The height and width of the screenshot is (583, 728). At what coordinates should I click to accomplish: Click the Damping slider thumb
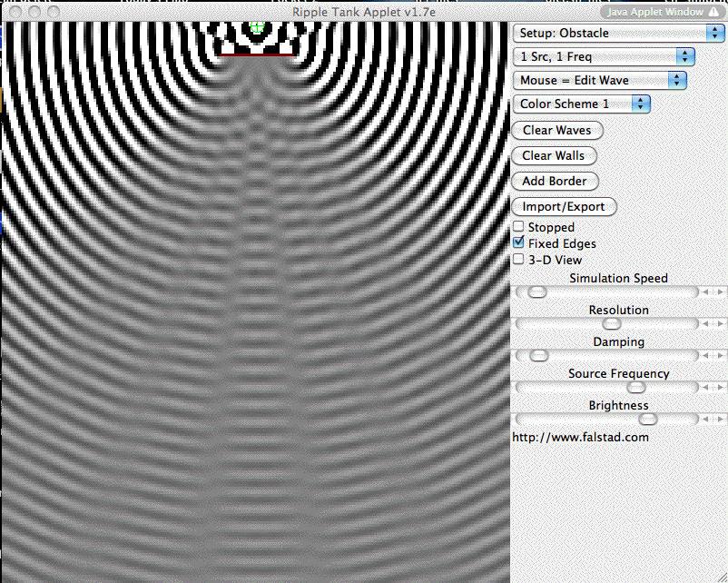pyautogui.click(x=538, y=356)
